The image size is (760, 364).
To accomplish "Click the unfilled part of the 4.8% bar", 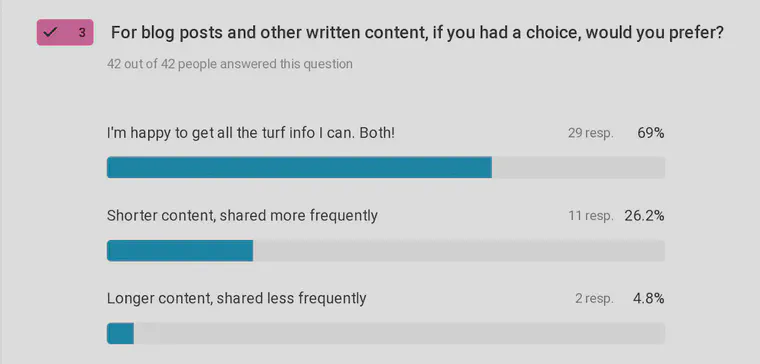I will pos(399,333).
